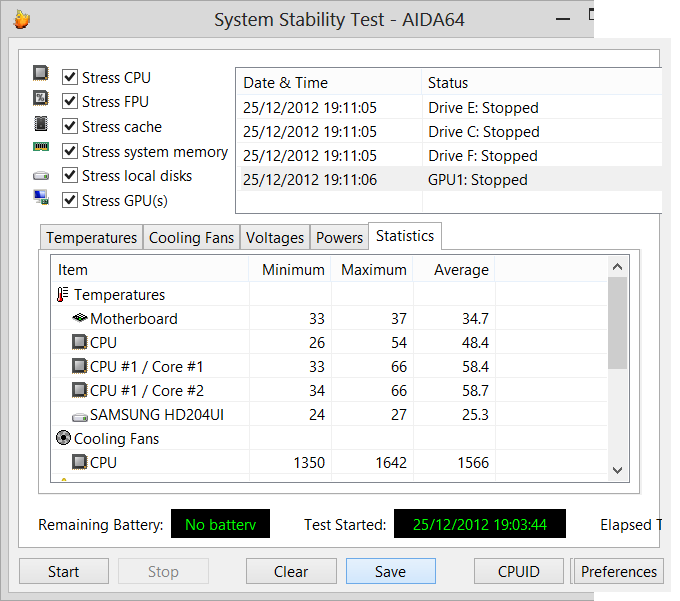680x601 pixels.
Task: Click the CPU chip icon beside Stress CPU
Action: [41, 74]
